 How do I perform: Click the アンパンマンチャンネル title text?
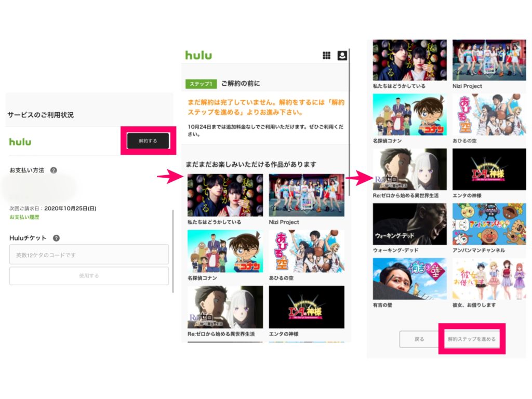[x=478, y=250]
